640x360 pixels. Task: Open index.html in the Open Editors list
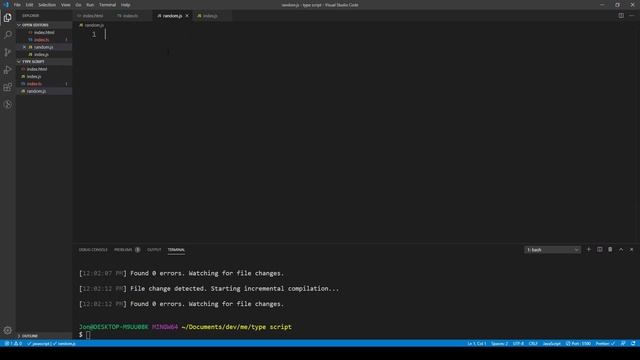[44, 32]
